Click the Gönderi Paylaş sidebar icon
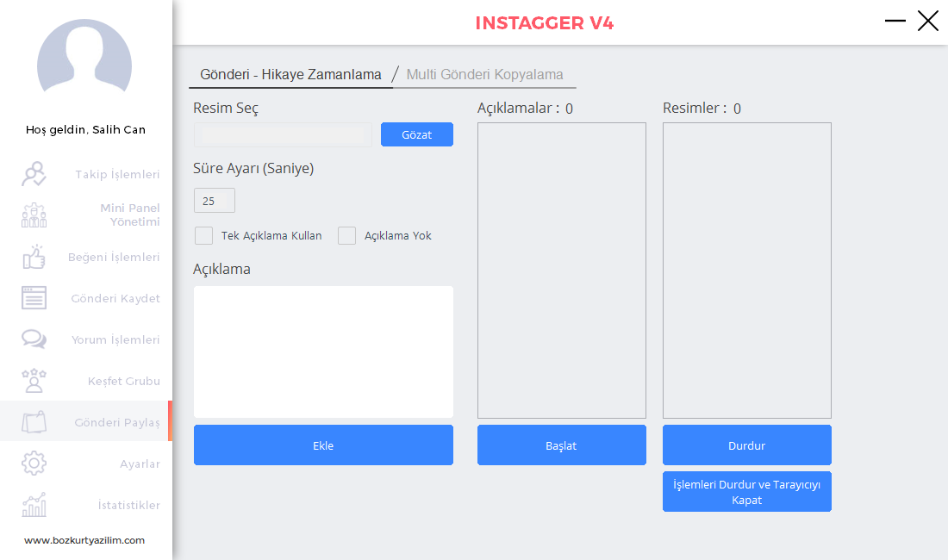 click(x=34, y=421)
